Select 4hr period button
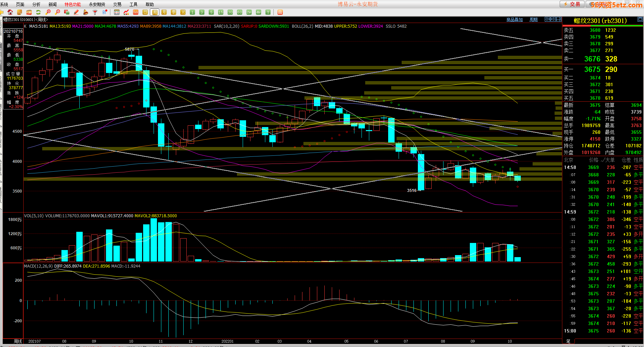The width and height of the screenshot is (644, 347). click(x=259, y=12)
